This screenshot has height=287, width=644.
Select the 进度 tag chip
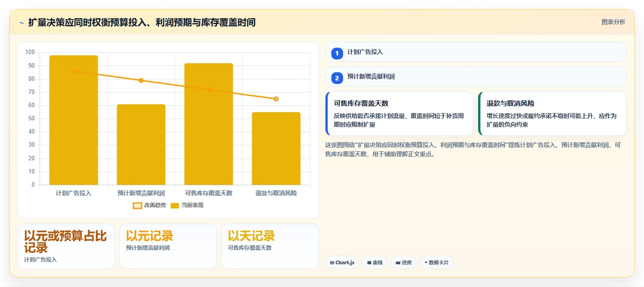point(404,262)
